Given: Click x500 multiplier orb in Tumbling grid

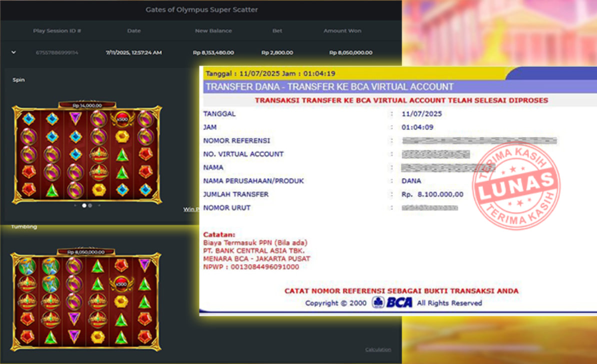Looking at the screenshot, I should click(121, 283).
